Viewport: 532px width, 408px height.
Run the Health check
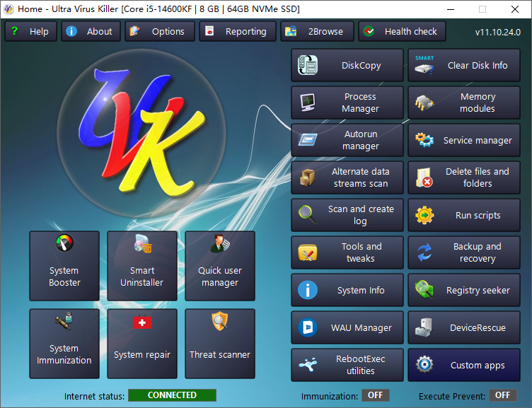tap(402, 31)
